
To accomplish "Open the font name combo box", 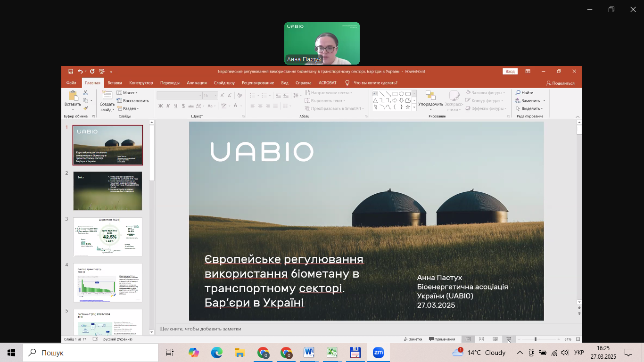I will click(179, 95).
